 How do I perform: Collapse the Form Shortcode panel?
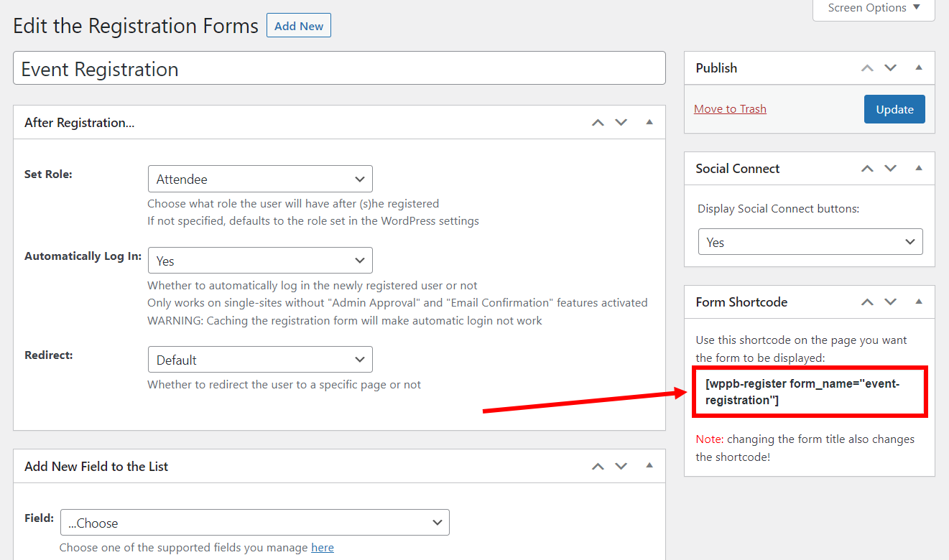pos(919,302)
